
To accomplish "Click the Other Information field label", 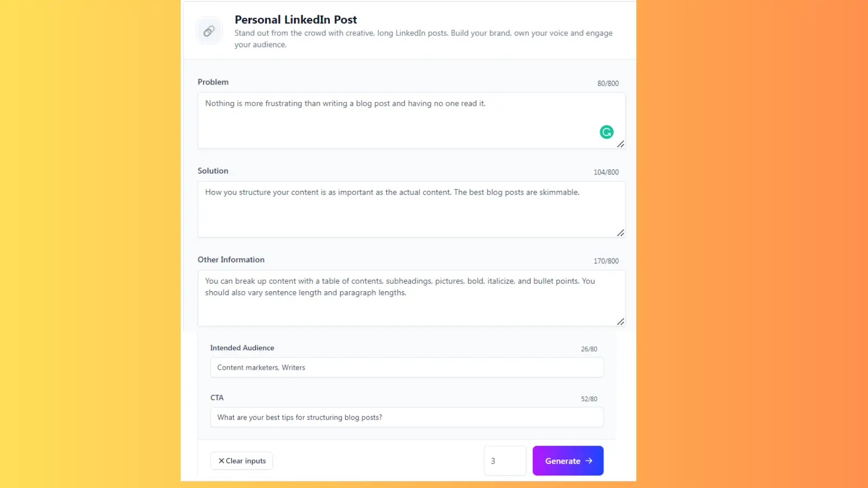I will 231,260.
